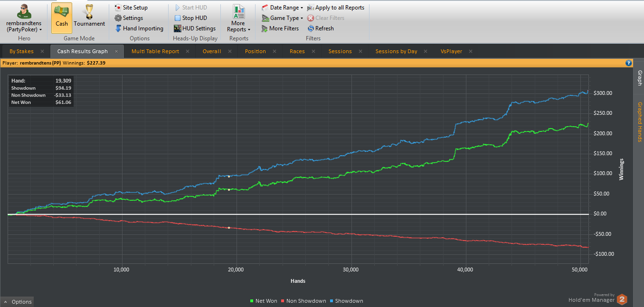Click the Stop HUD button
Viewport: 644px width, 307px height.
coord(190,18)
